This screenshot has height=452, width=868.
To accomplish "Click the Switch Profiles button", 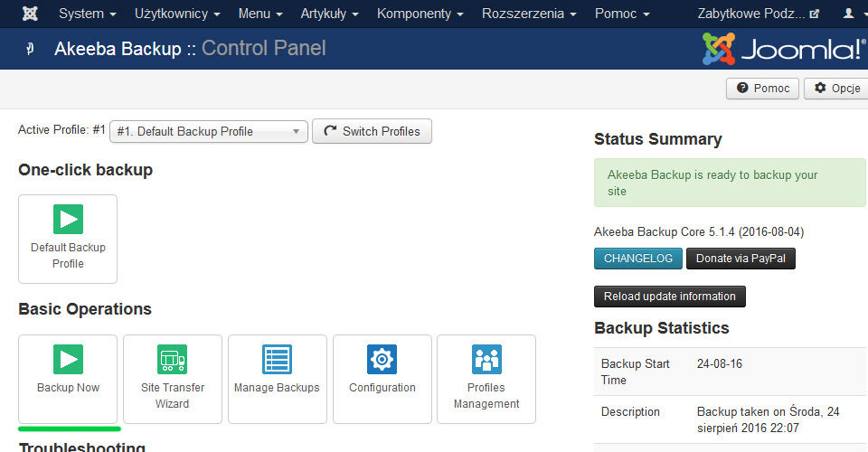I will coord(372,132).
